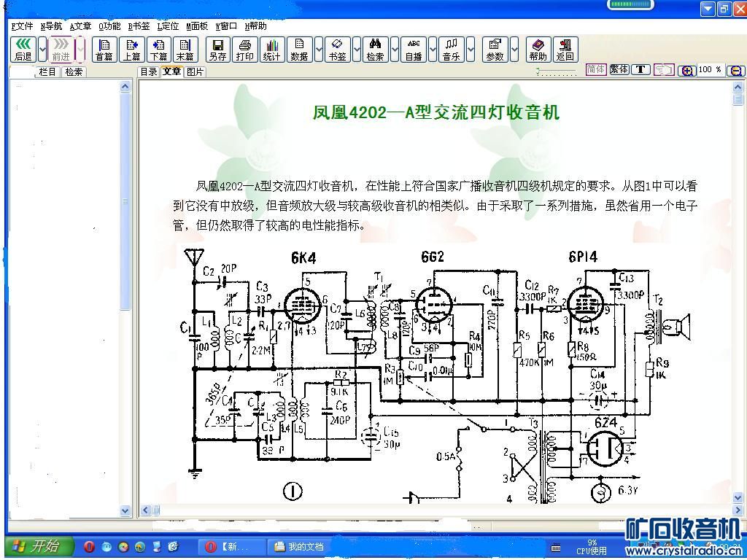Viewport: 747px width, 560px height.
Task: Click the keyboard tray icon in taskbar
Action: 556,548
